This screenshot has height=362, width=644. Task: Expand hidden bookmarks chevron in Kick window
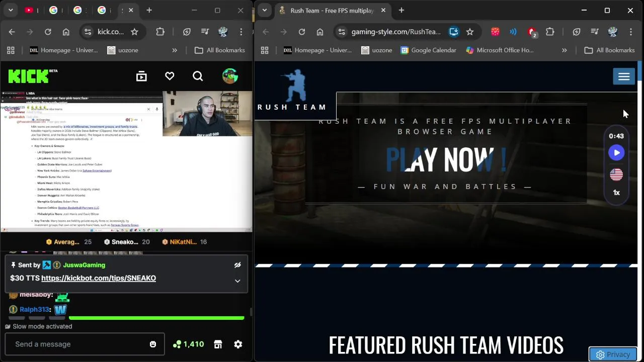tap(175, 50)
